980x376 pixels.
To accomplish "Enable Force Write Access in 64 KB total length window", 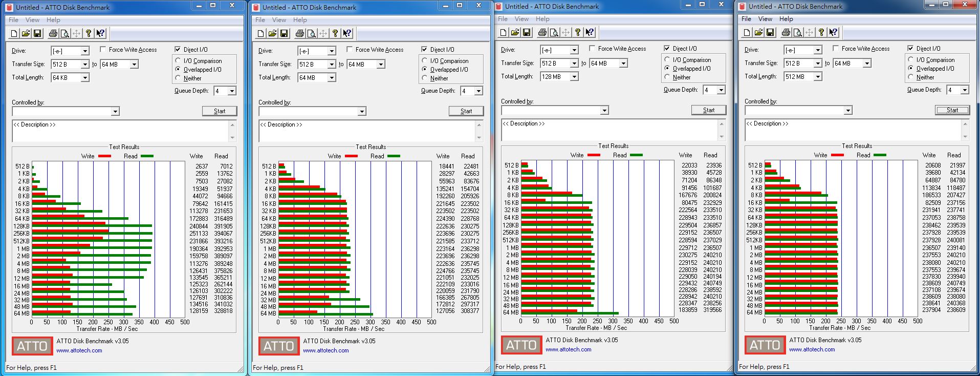I will [x=103, y=50].
